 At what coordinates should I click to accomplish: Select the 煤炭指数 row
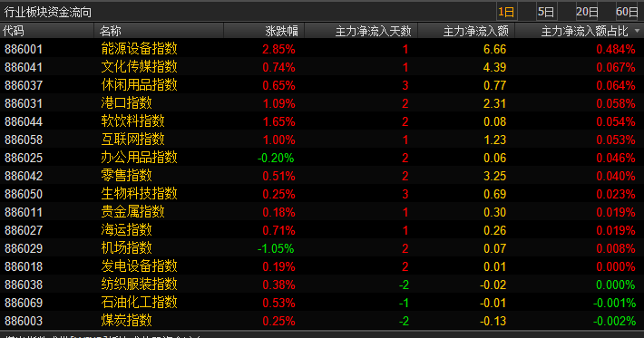[x=322, y=321]
